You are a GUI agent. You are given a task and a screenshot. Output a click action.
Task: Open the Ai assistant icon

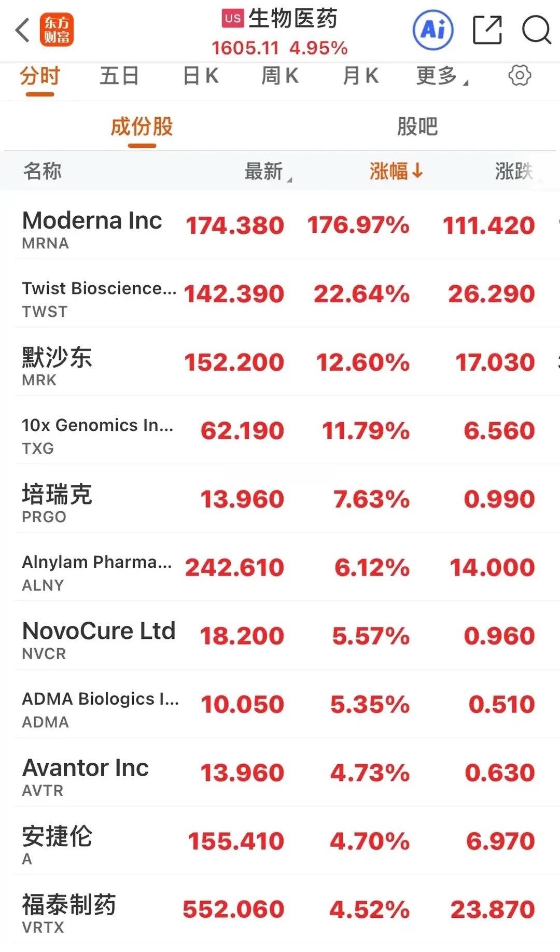(x=433, y=30)
